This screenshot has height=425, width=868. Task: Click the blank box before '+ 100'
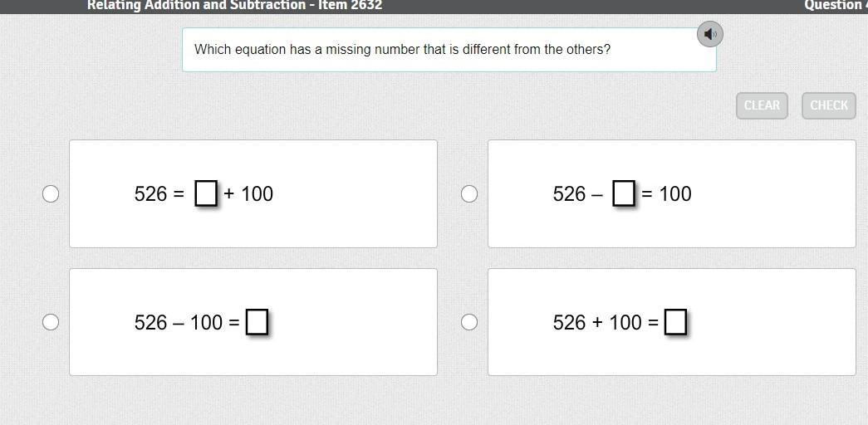tap(206, 193)
